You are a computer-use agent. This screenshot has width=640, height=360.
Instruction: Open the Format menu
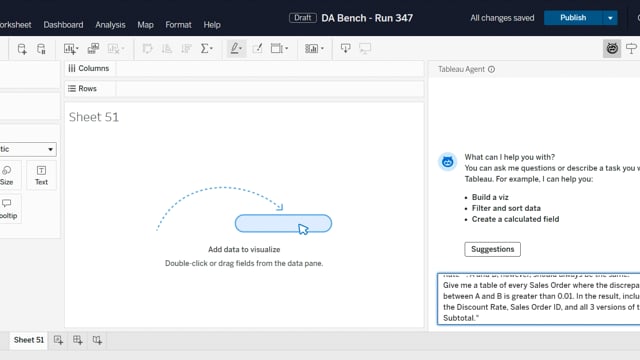coord(178,25)
